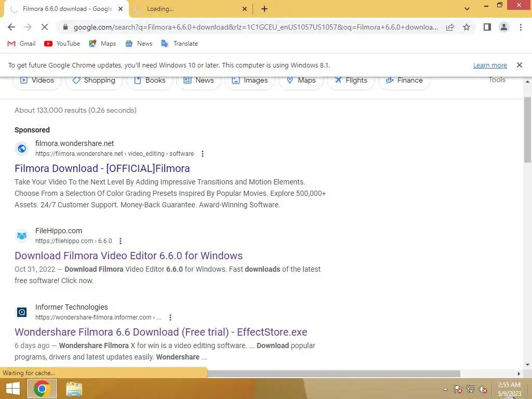The image size is (532, 399).
Task: Select the News search filter chip
Action: [198, 81]
